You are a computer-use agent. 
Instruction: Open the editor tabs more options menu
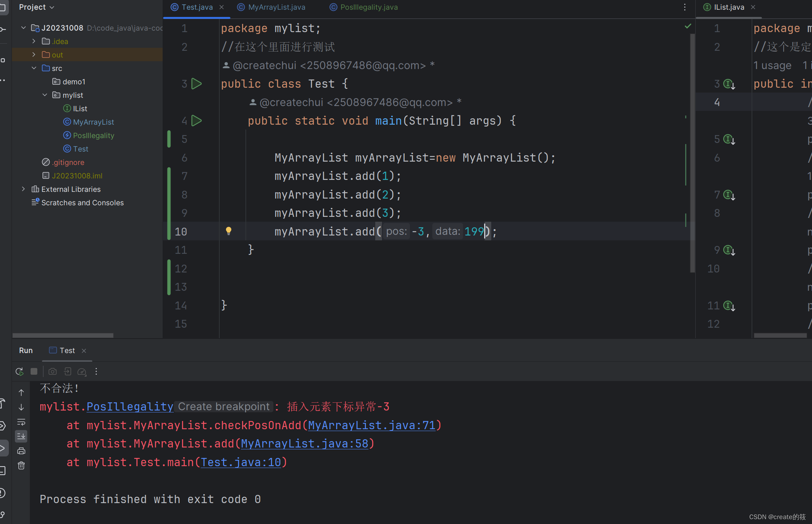coord(684,7)
